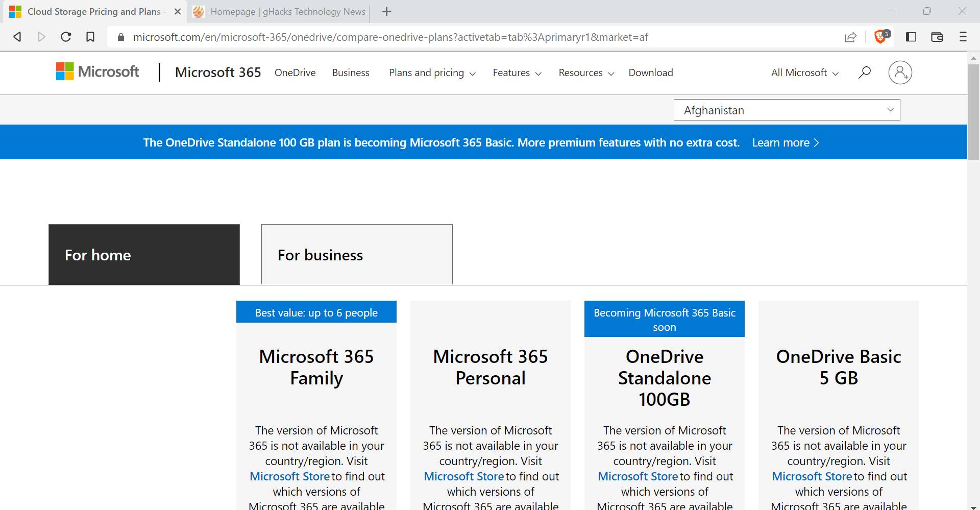This screenshot has height=510, width=980.
Task: Open the browser hamburger menu
Action: tap(963, 37)
